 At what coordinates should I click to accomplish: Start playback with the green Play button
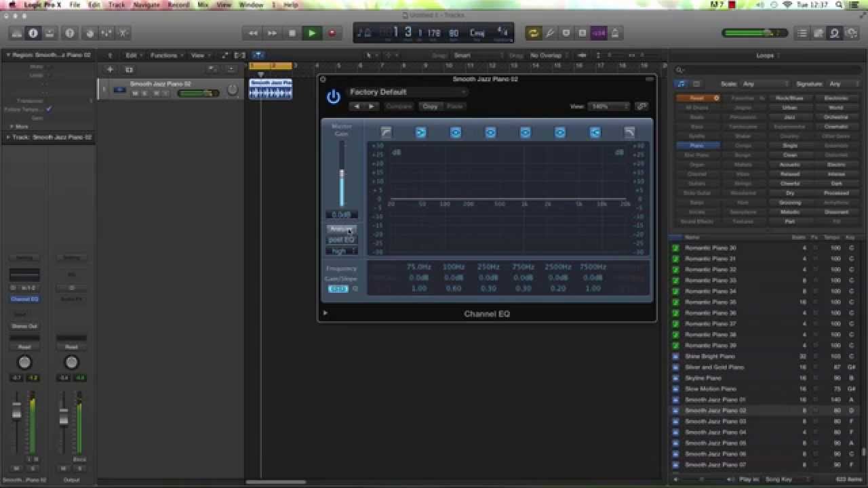pos(312,33)
